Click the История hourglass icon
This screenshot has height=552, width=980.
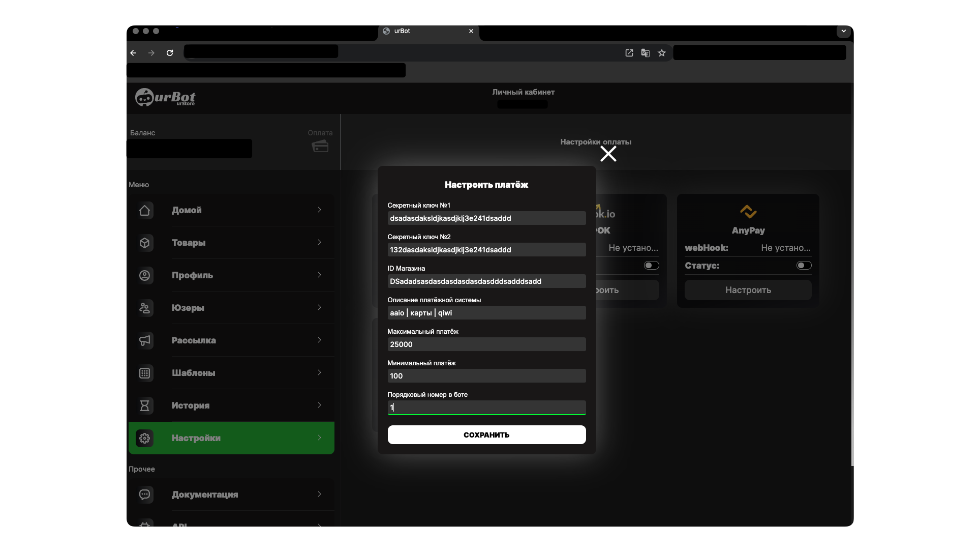point(145,405)
